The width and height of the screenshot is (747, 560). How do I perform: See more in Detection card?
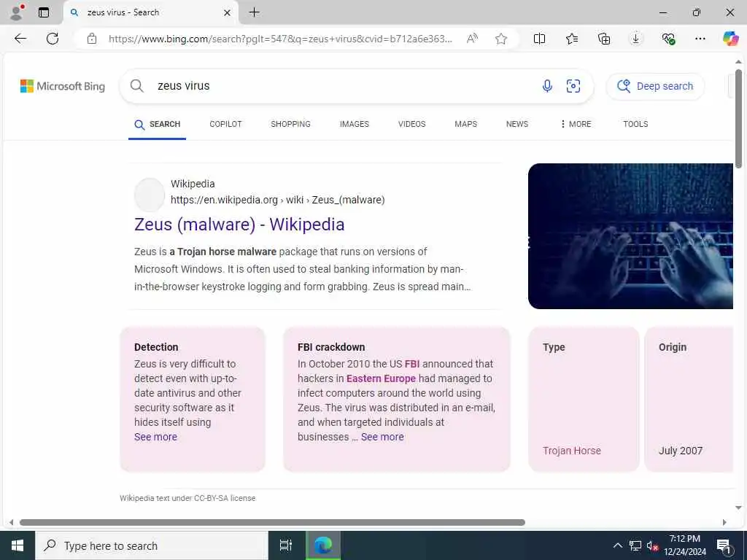[x=156, y=437]
